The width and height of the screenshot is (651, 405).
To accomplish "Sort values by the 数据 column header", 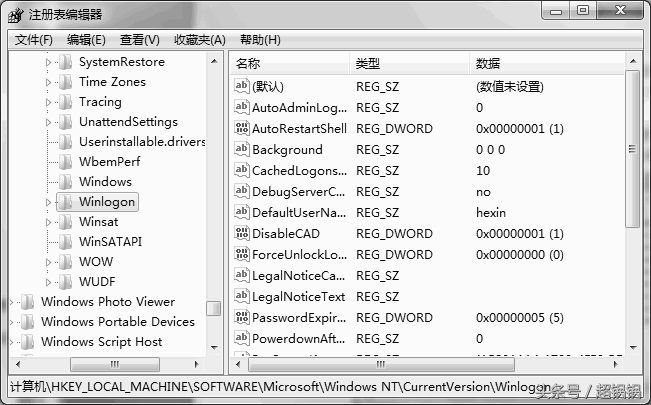I will point(547,64).
